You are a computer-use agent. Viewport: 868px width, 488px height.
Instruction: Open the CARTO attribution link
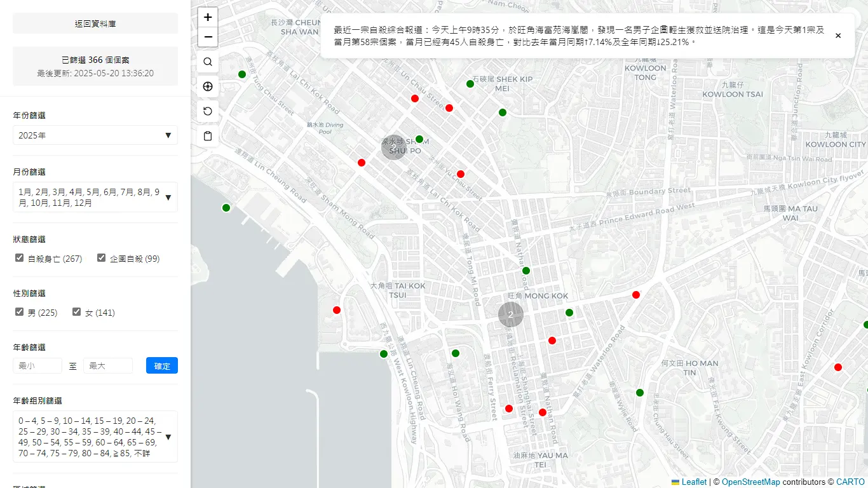(850, 482)
